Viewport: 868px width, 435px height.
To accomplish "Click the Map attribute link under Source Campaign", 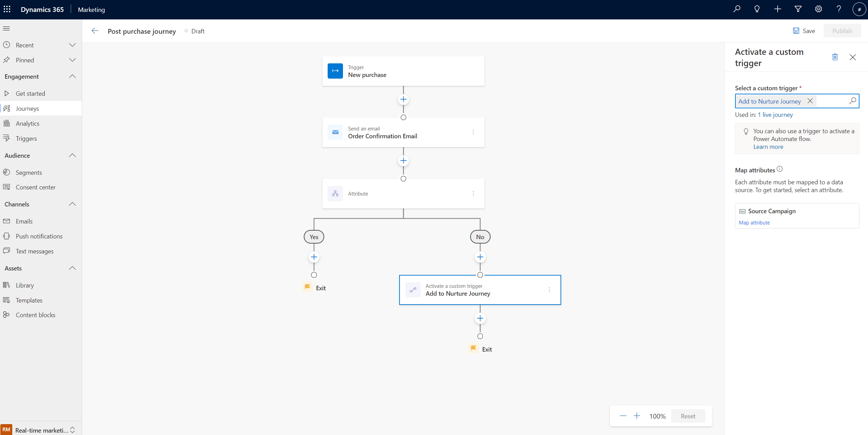I will [754, 222].
